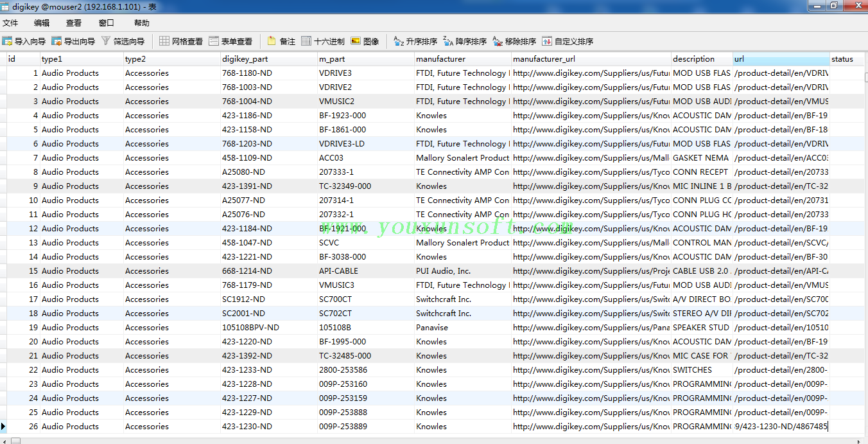Select cell TC-32349-000

(366, 186)
